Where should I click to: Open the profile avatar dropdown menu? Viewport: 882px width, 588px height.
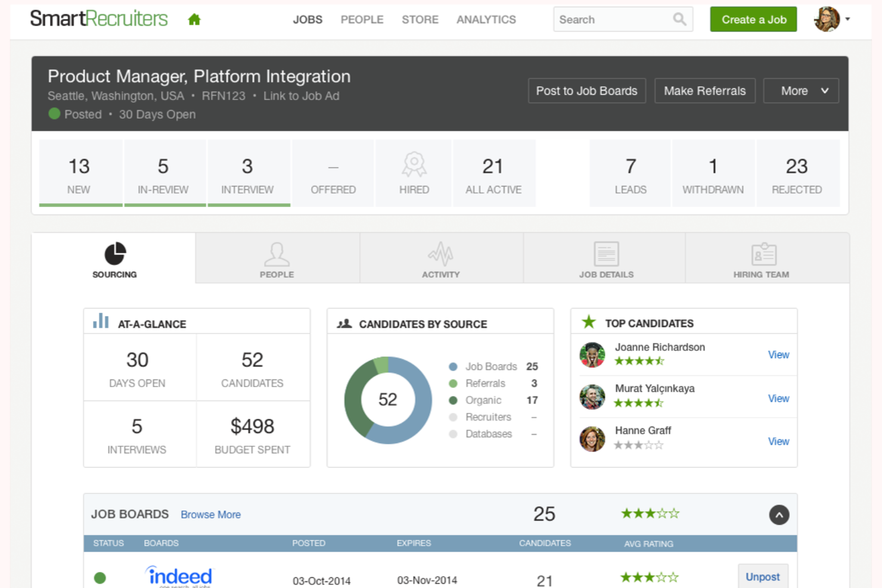(x=830, y=18)
